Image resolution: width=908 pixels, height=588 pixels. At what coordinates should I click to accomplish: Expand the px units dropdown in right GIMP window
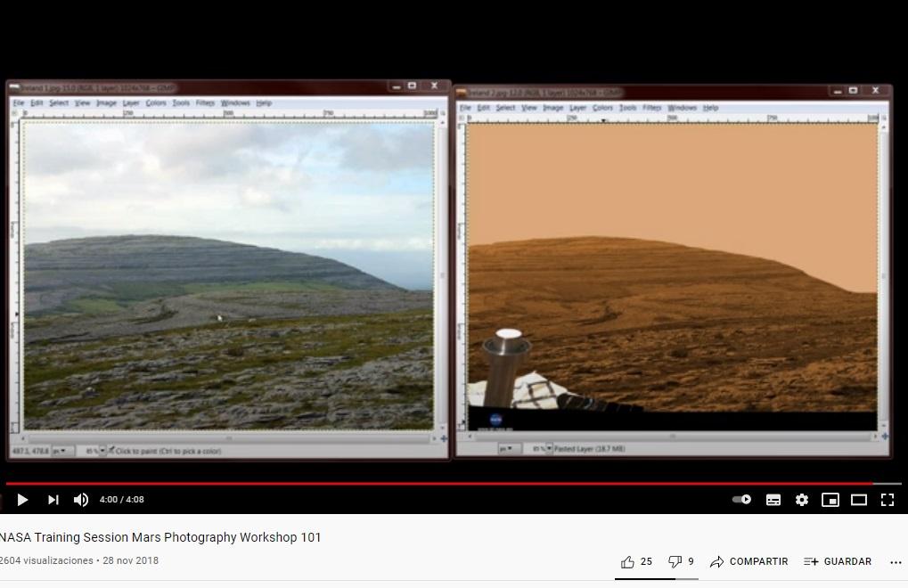coord(508,449)
